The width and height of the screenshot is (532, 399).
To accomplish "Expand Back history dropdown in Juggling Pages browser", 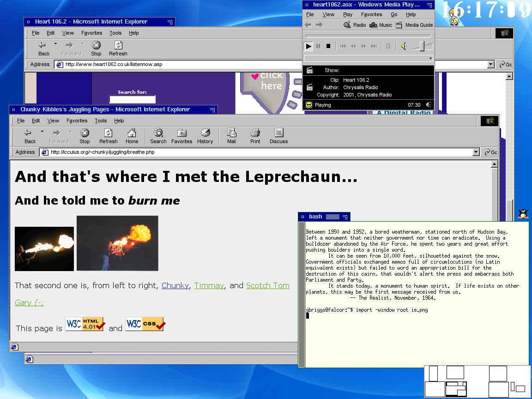I will (42, 131).
